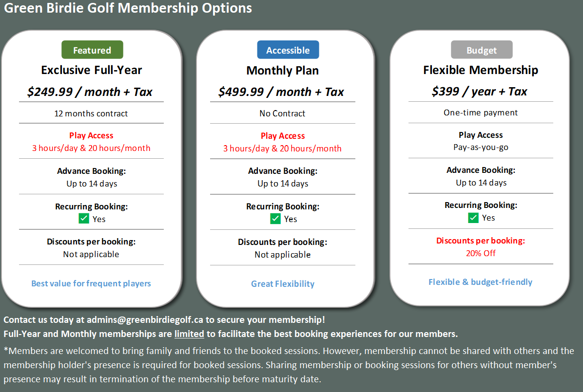Click the gray Budget badge

point(482,50)
